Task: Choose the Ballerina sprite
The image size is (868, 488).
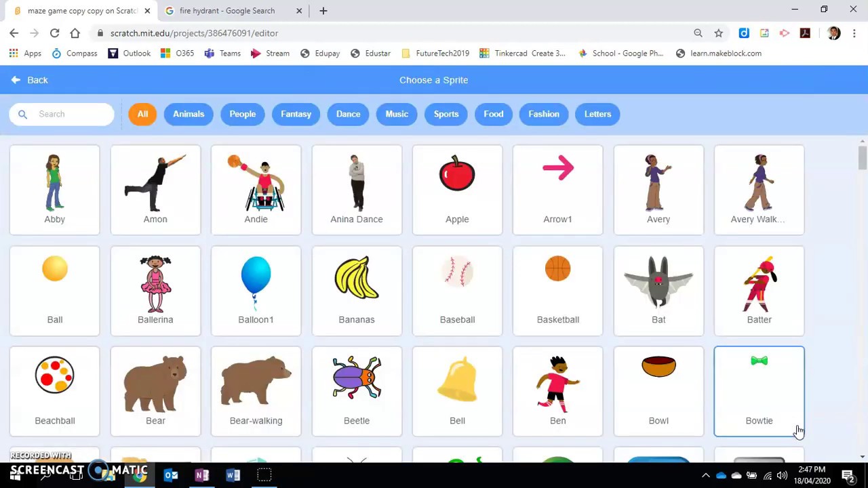Action: (155, 291)
